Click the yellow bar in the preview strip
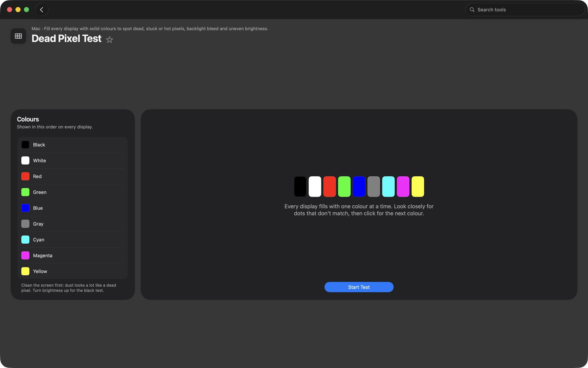 pos(418,187)
